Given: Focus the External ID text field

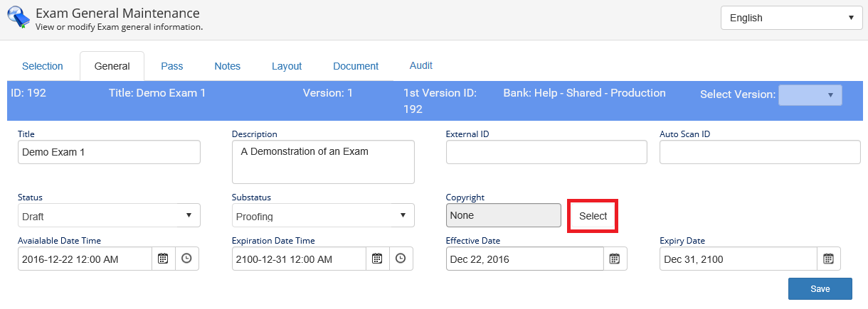Looking at the screenshot, I should 546,152.
